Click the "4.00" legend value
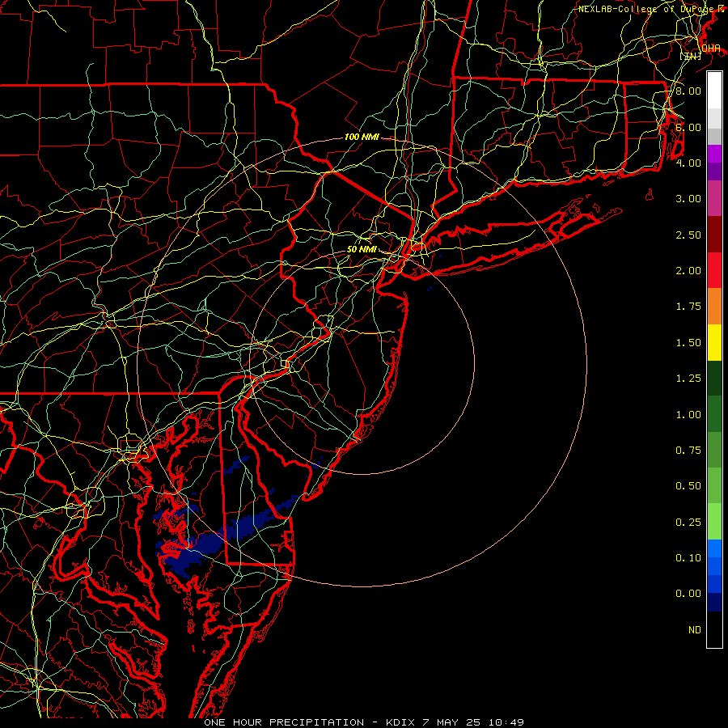The image size is (728, 728). pyautogui.click(x=688, y=163)
